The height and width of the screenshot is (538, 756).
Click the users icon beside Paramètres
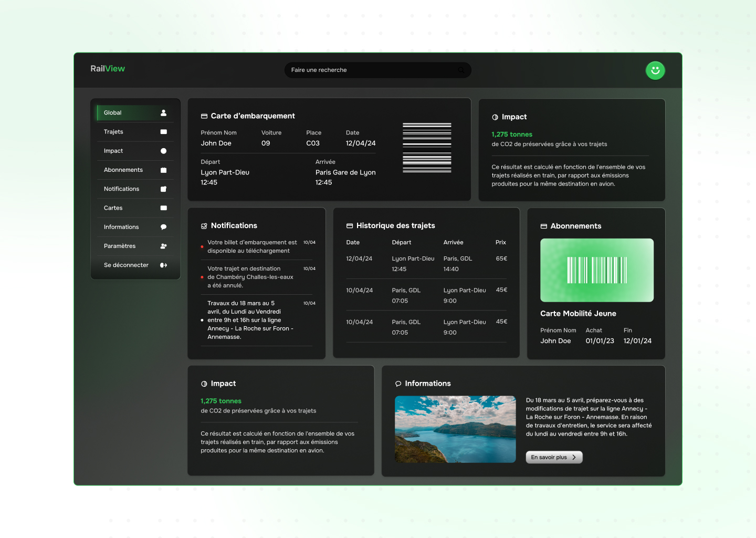coord(163,246)
